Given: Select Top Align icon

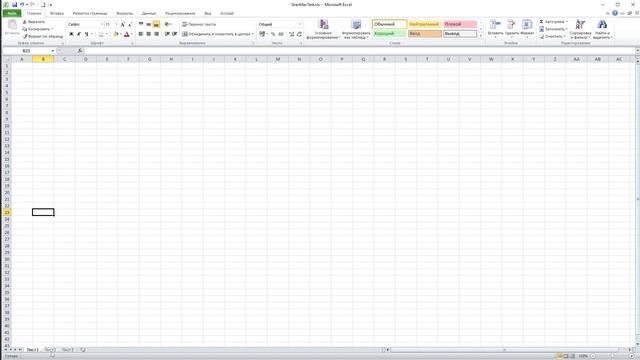Looking at the screenshot, I should tap(141, 24).
